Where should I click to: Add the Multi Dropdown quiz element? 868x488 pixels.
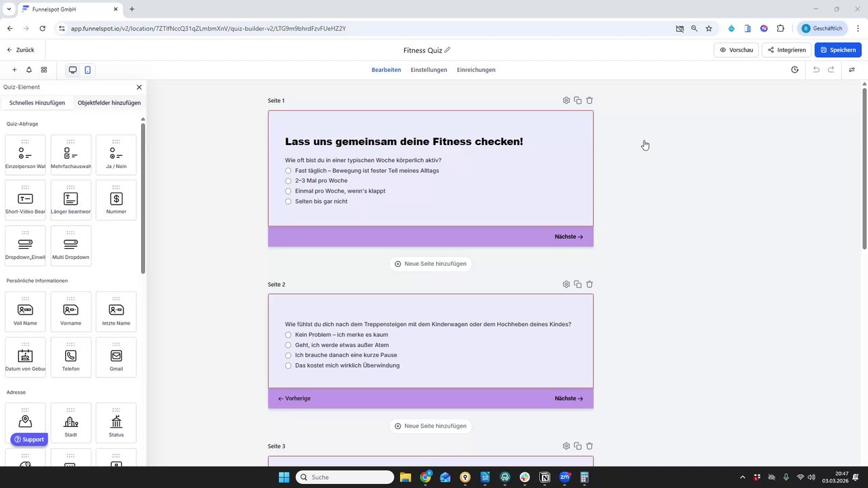[x=71, y=245]
